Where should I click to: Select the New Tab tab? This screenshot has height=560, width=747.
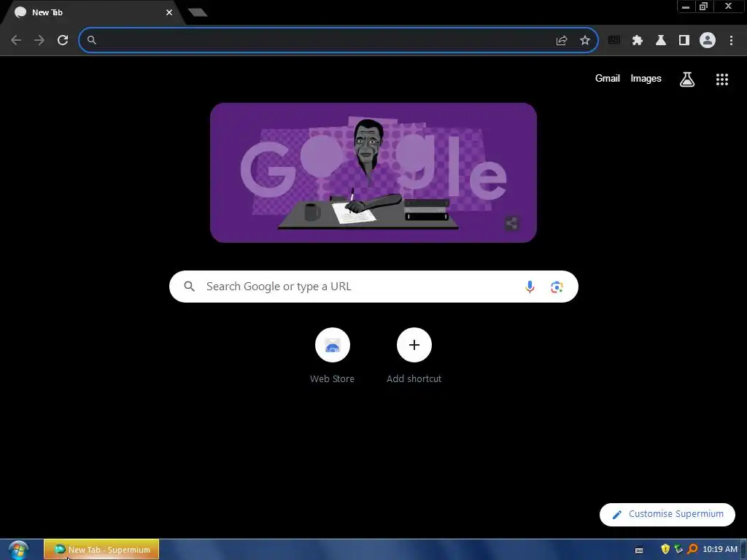pyautogui.click(x=90, y=12)
